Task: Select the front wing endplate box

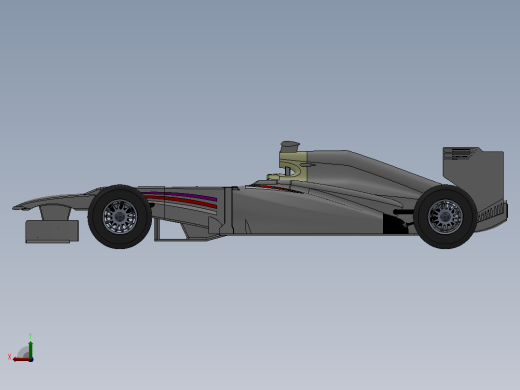Action: pyautogui.click(x=52, y=231)
